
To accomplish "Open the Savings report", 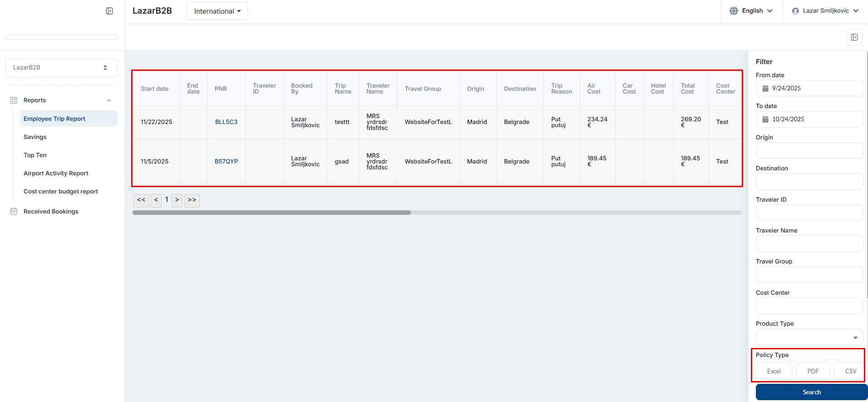I will 35,137.
